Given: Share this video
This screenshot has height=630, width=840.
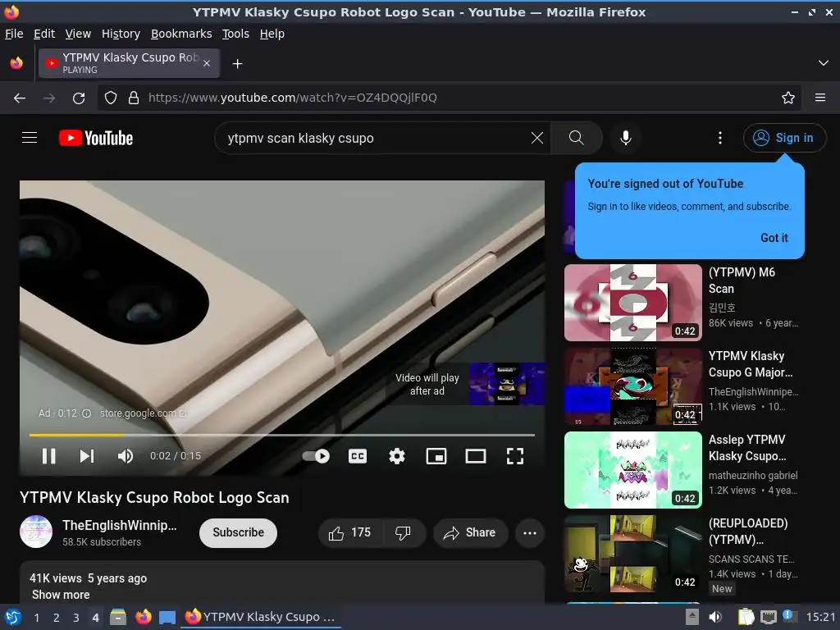Looking at the screenshot, I should [x=470, y=532].
